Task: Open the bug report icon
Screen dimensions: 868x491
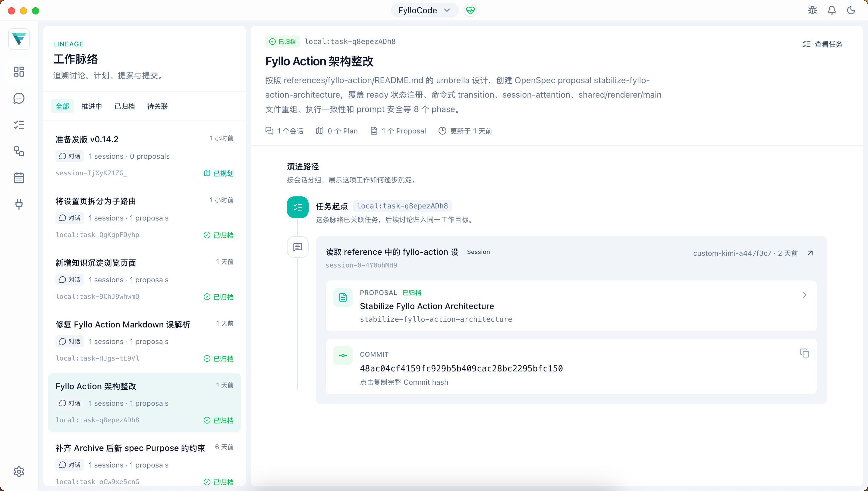Action: pyautogui.click(x=812, y=11)
